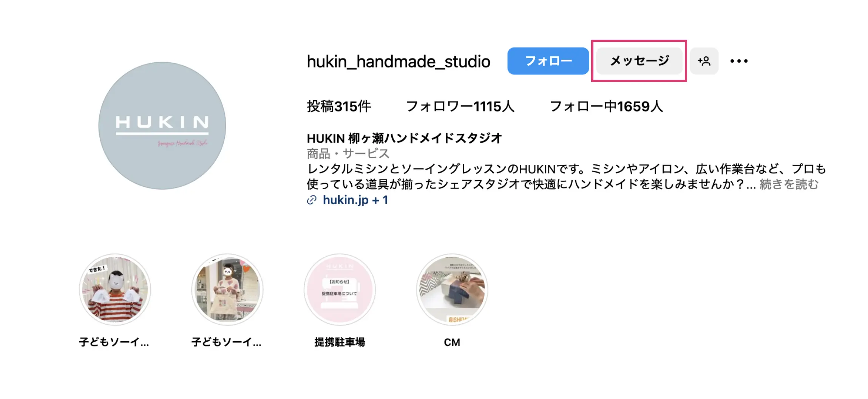Open the first 子どもソーイ highlight circle
The width and height of the screenshot is (868, 399).
(x=115, y=289)
